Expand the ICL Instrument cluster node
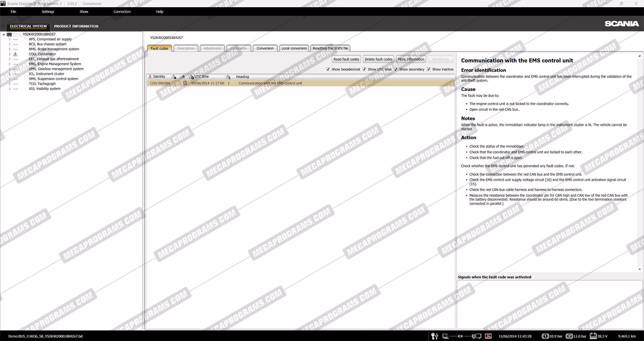 tap(9, 74)
